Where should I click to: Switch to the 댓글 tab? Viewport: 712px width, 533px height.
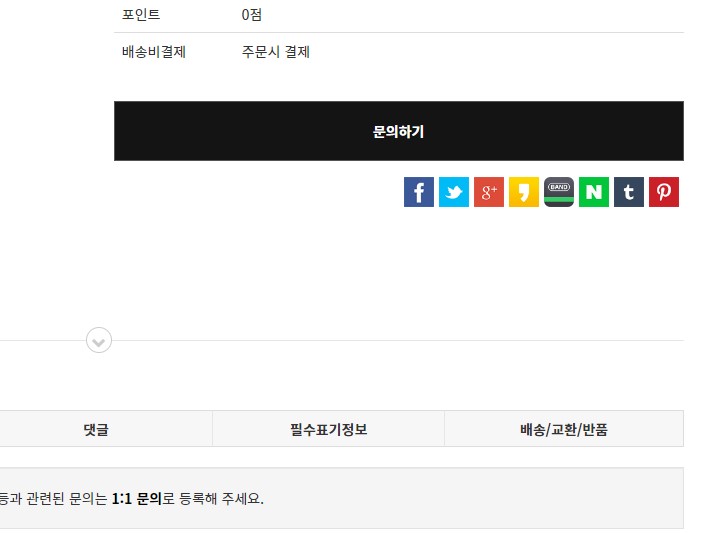(96, 429)
